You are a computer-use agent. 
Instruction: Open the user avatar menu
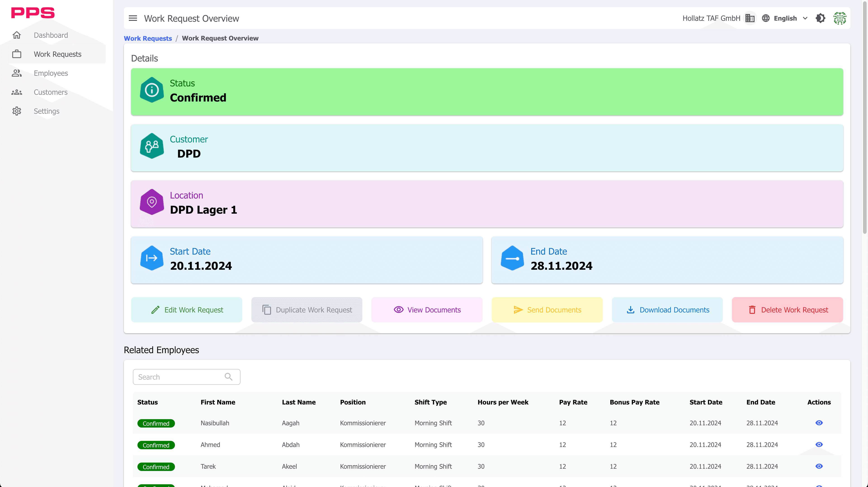click(x=840, y=18)
